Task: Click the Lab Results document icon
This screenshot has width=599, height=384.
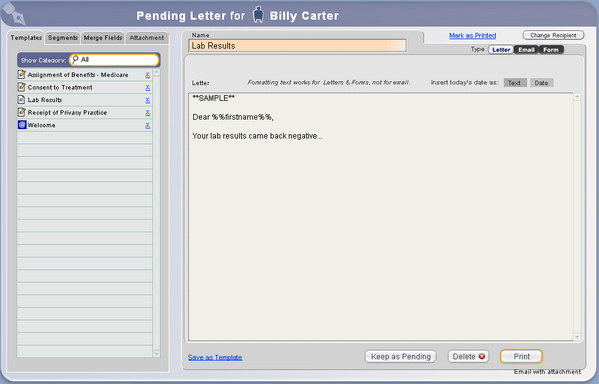Action: [22, 100]
